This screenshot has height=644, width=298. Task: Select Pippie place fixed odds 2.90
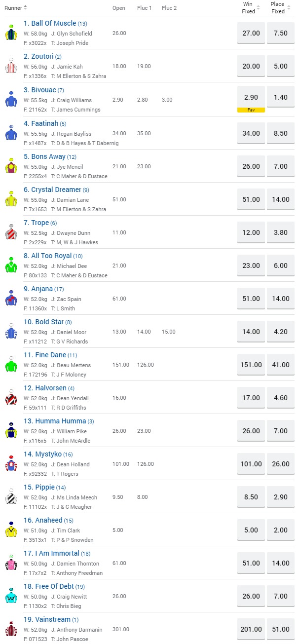[x=280, y=497]
